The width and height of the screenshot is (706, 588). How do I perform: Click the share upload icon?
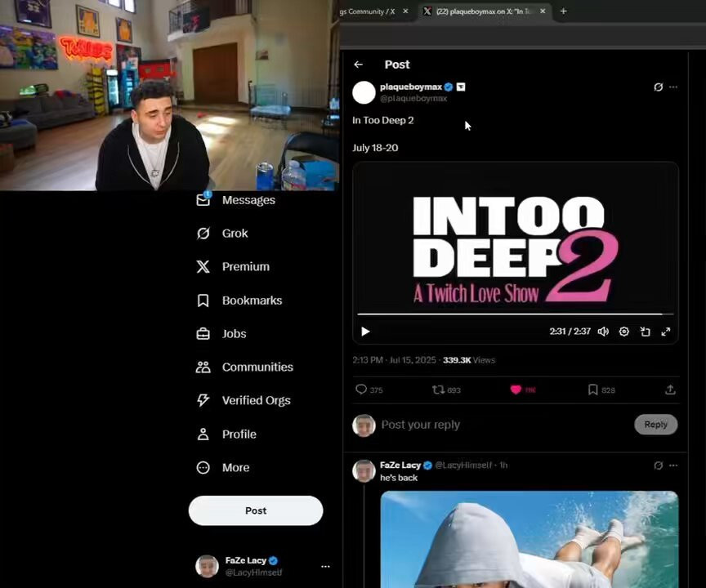click(670, 390)
